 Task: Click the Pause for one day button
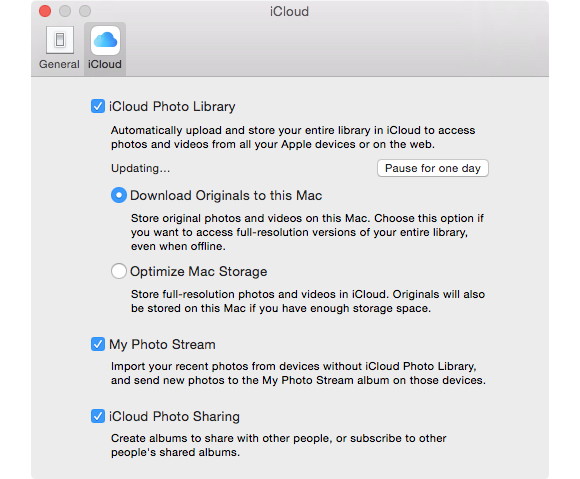pos(433,168)
